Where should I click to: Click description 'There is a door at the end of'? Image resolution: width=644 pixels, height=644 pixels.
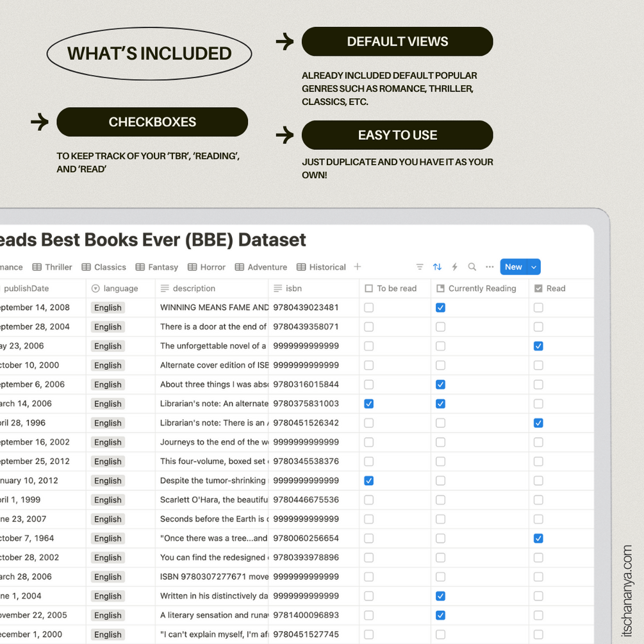213,327
